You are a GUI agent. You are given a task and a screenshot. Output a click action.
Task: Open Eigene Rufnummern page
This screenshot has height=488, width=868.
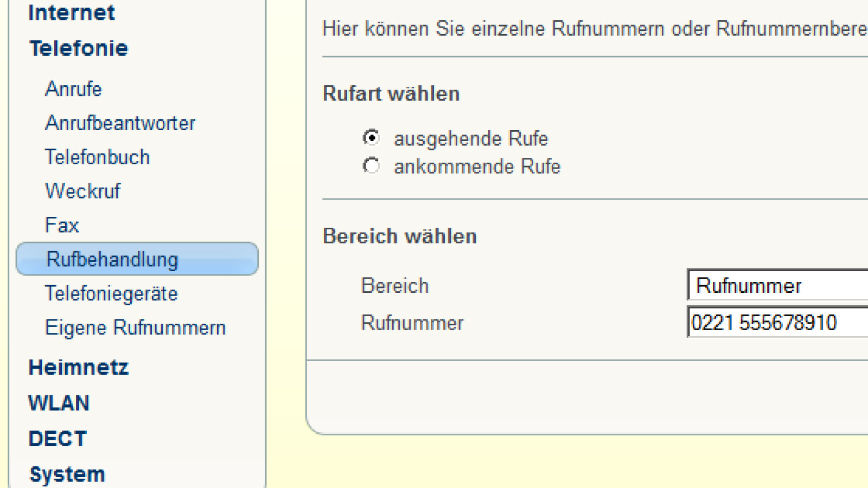click(135, 328)
